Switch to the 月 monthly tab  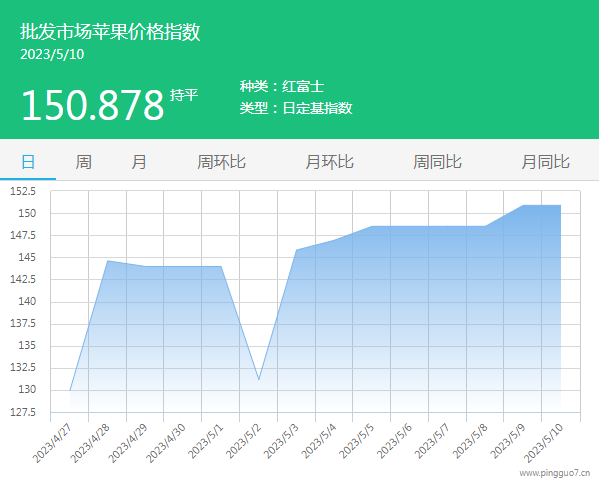tap(139, 162)
